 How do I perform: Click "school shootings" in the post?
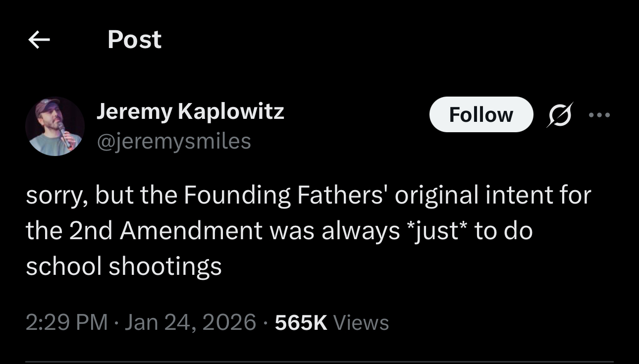click(x=124, y=266)
